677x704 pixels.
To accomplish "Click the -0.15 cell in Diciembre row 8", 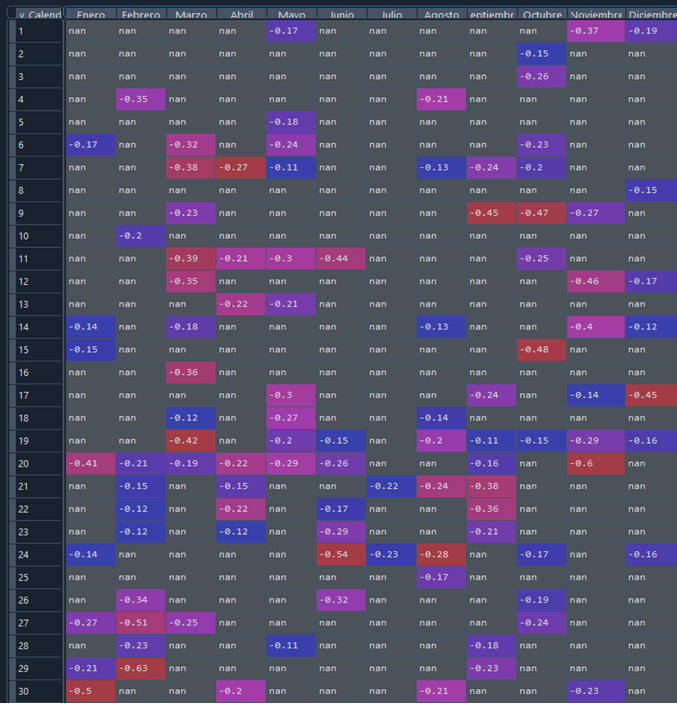I will coord(651,190).
